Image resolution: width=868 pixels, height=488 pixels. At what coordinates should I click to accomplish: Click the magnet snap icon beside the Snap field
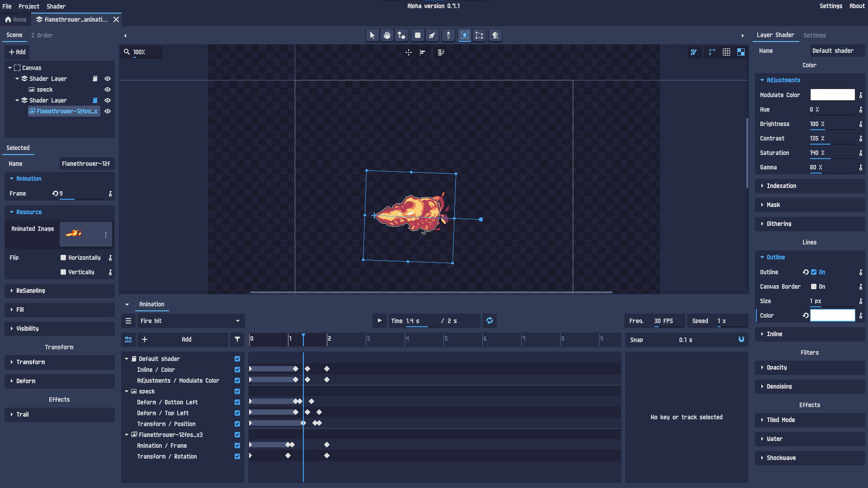(741, 339)
